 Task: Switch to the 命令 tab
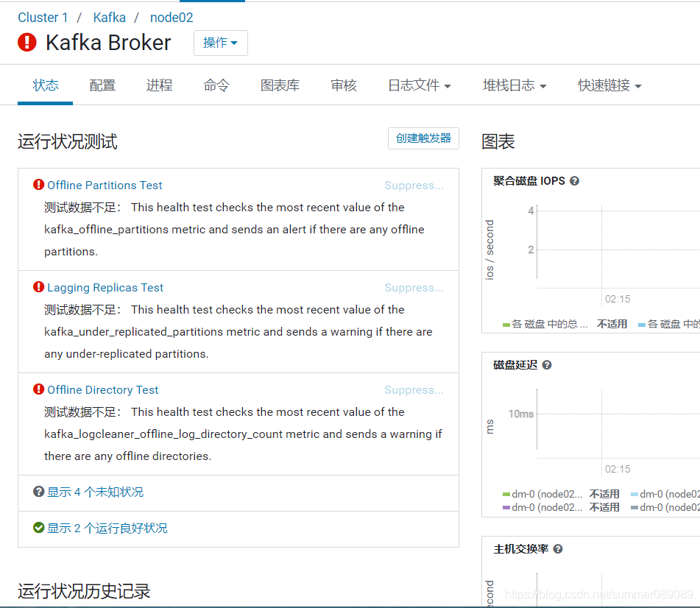pyautogui.click(x=216, y=85)
